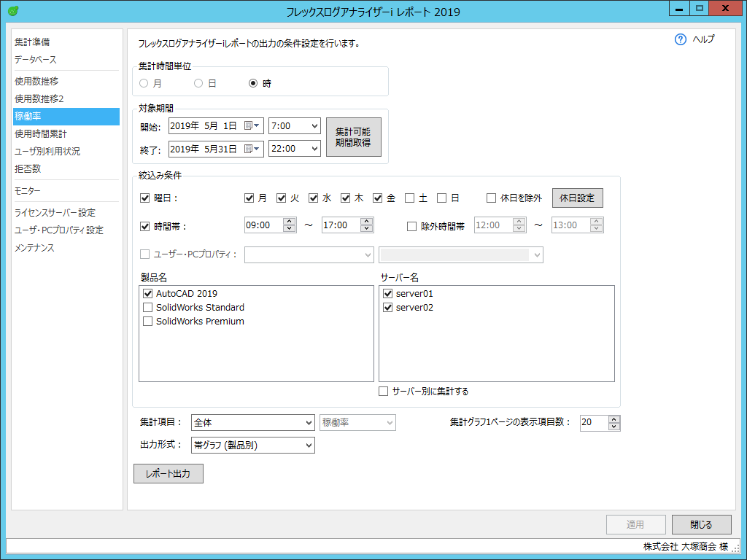Open 集計準備 in the sidebar

pos(32,42)
